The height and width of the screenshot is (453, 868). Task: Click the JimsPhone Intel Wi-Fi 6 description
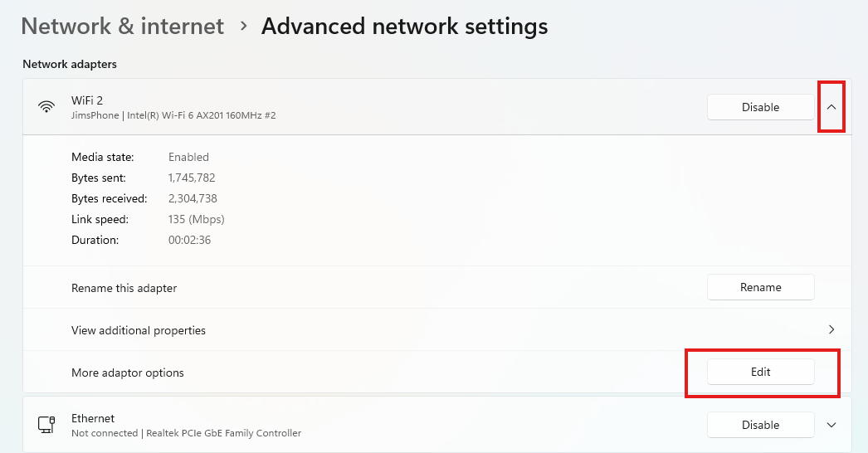pos(173,115)
